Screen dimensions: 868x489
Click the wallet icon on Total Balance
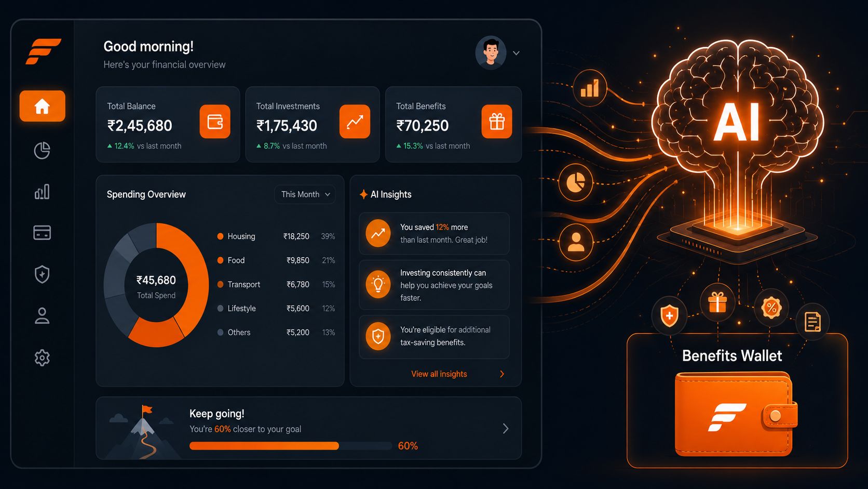[215, 122]
